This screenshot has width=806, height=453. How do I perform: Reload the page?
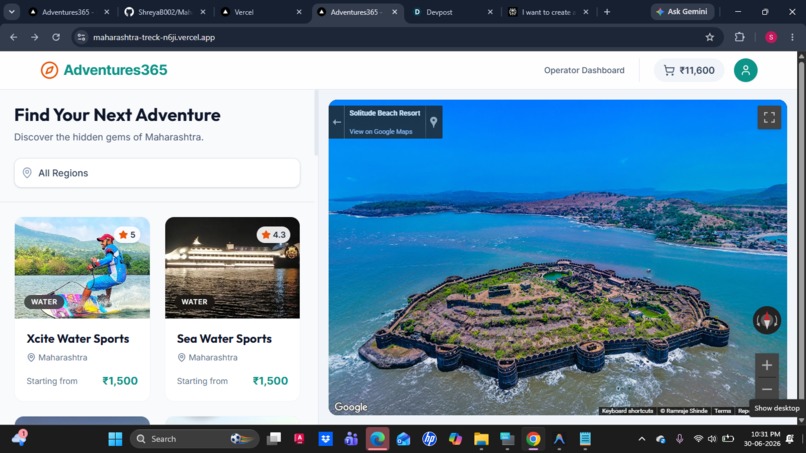[56, 37]
